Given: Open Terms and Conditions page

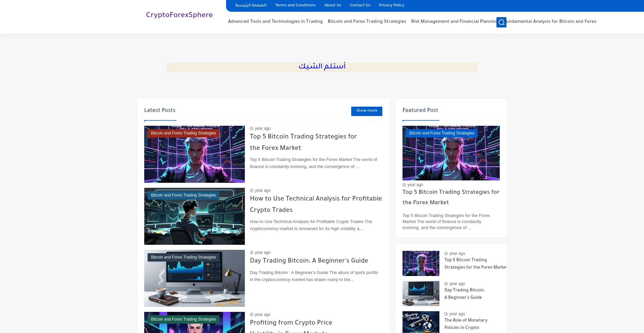Looking at the screenshot, I should [x=295, y=5].
